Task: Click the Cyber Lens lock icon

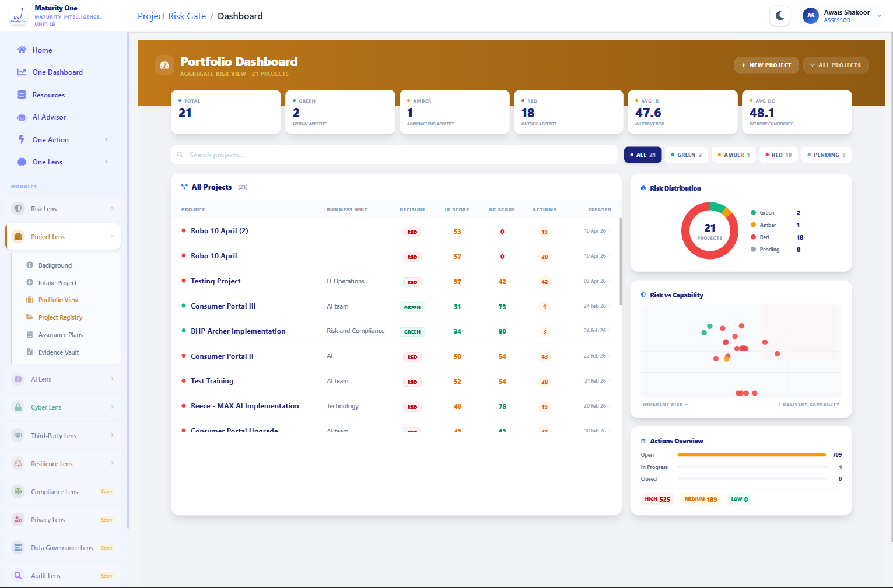Action: tap(18, 407)
